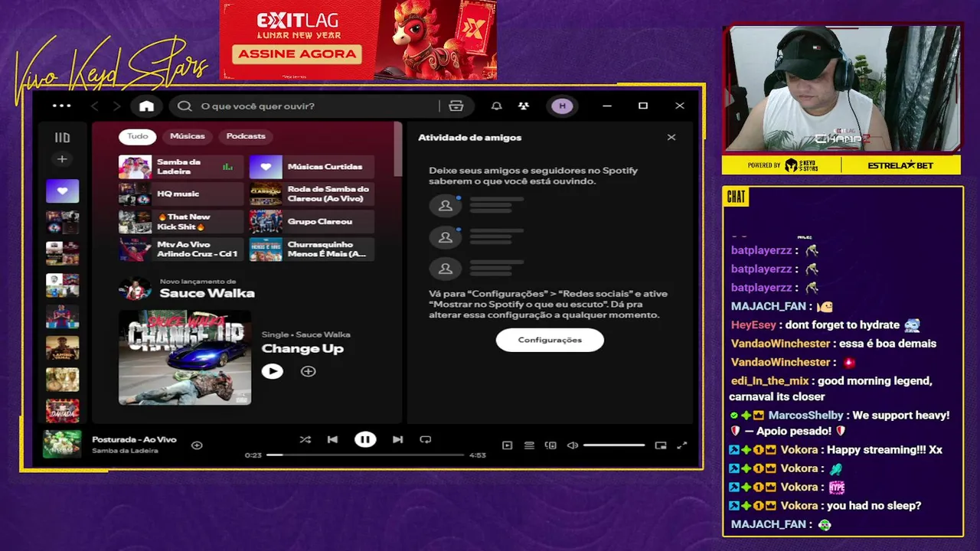This screenshot has width=980, height=551.
Task: Open the Browse icon in search bar
Action: coord(456,106)
